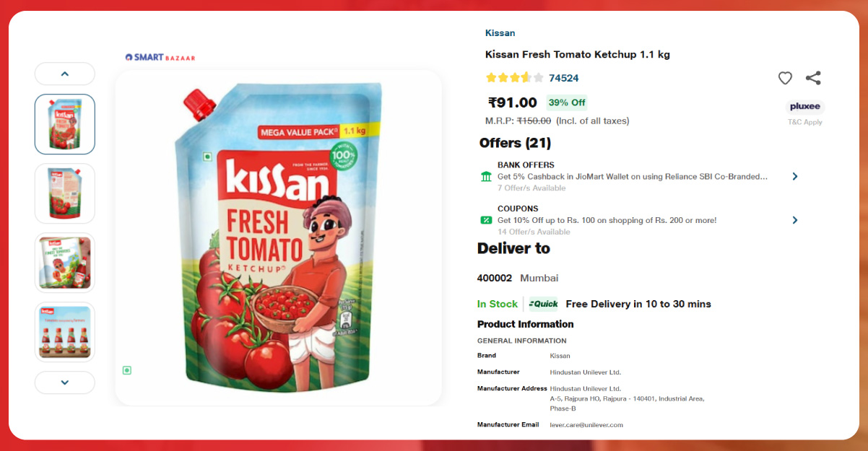
Task: Click the Kissan brand name link
Action: pyautogui.click(x=500, y=32)
